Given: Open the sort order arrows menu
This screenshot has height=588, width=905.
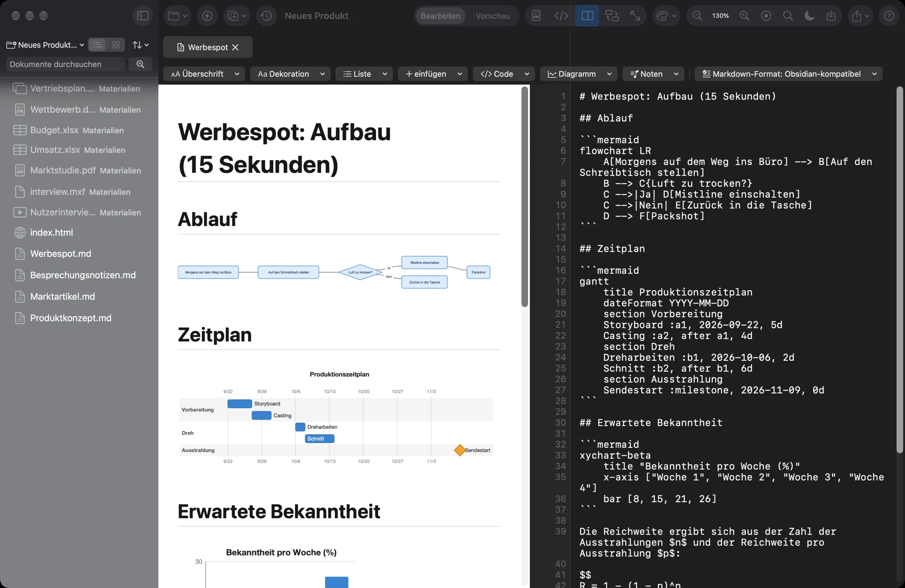Looking at the screenshot, I should tap(140, 45).
